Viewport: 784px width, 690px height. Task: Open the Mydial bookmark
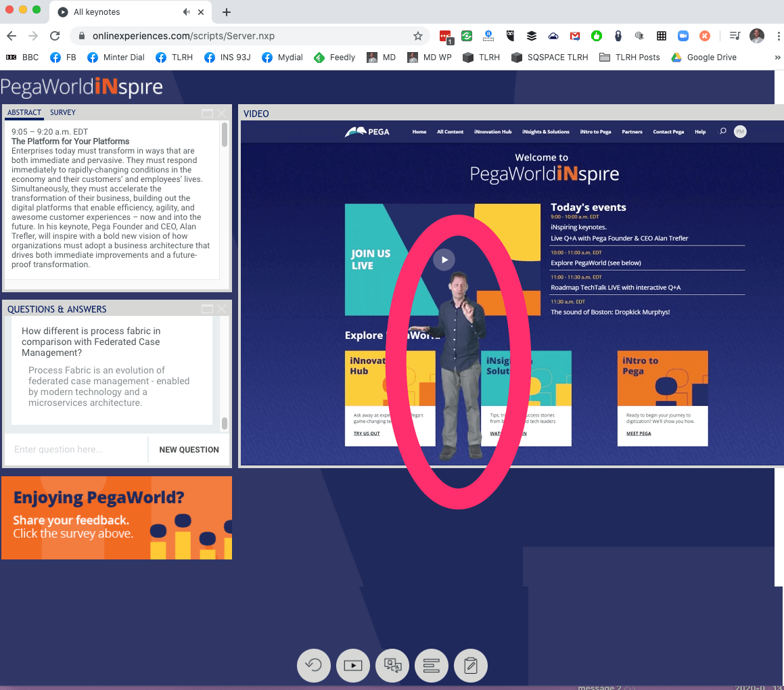[x=282, y=57]
